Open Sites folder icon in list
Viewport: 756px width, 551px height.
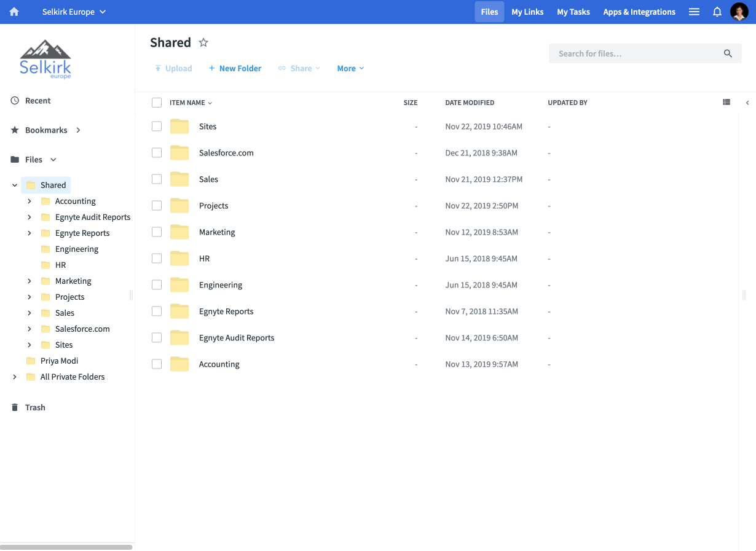[179, 127]
